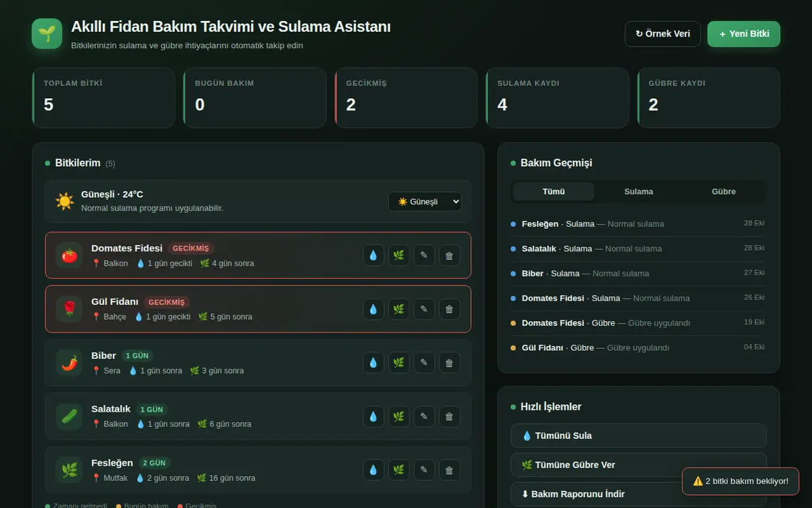Click Tümünü Sula quick action
The width and height of the screenshot is (812, 508).
[639, 436]
